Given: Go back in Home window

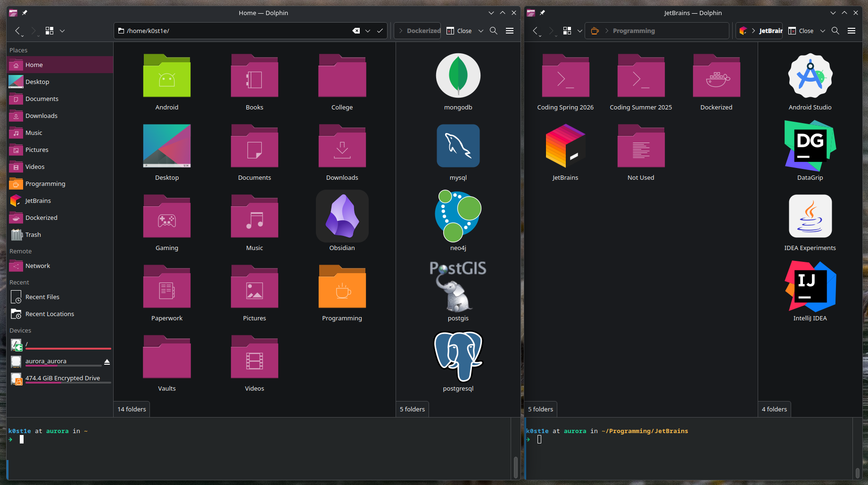Looking at the screenshot, I should (18, 31).
